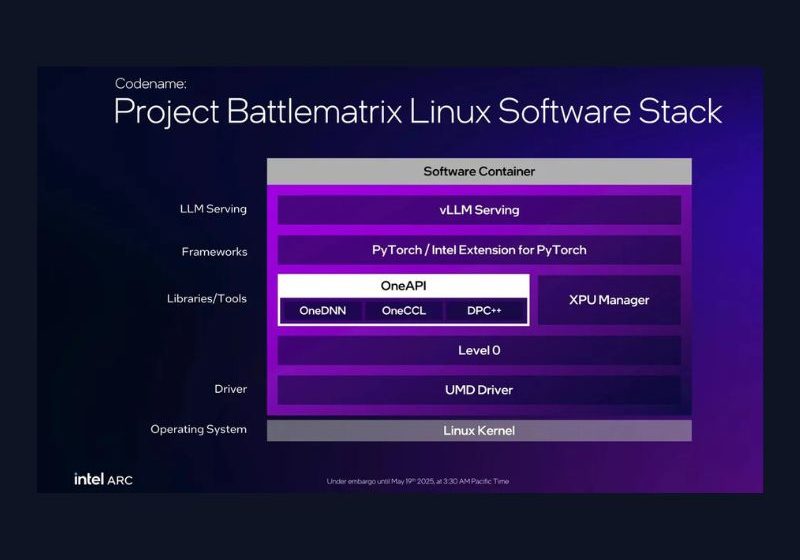
Task: Click the Level 0 layer bar
Action: (479, 350)
